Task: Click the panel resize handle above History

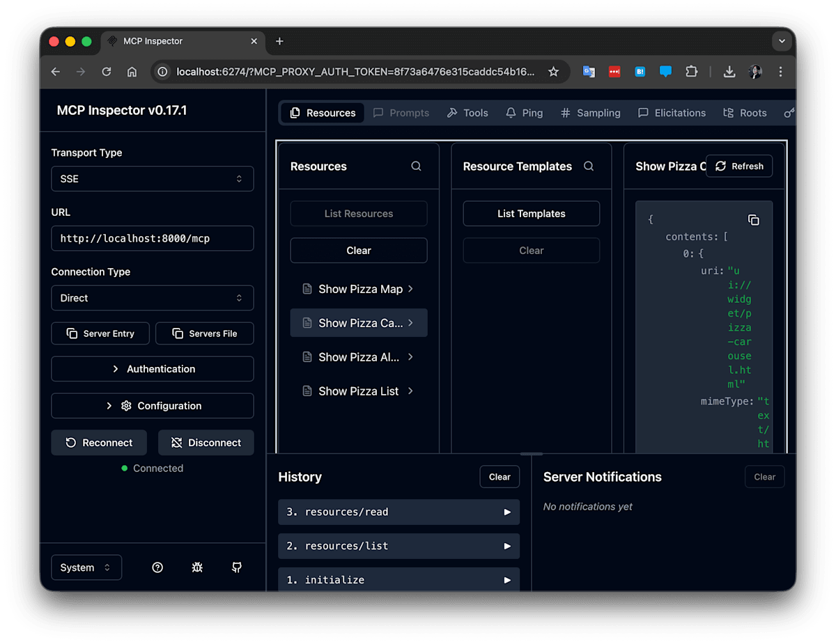Action: [x=532, y=454]
